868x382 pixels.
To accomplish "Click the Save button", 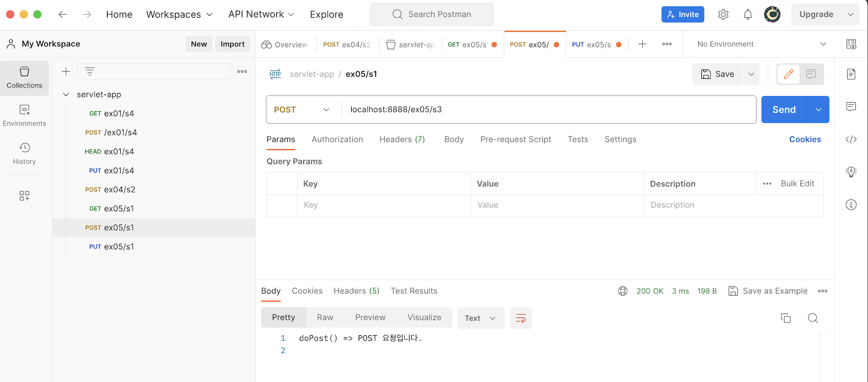I will tap(718, 74).
